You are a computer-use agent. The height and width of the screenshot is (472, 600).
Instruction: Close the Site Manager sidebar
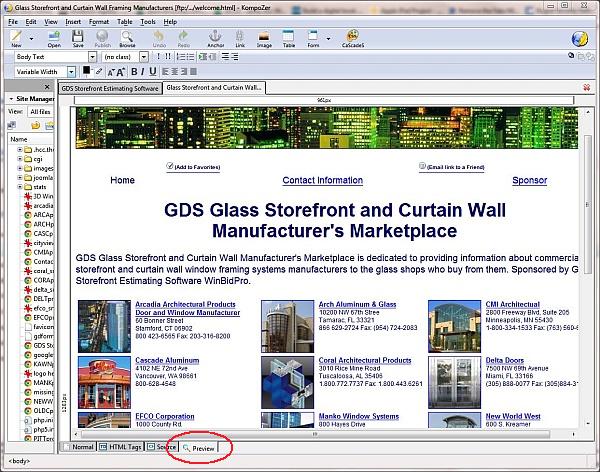click(47, 87)
